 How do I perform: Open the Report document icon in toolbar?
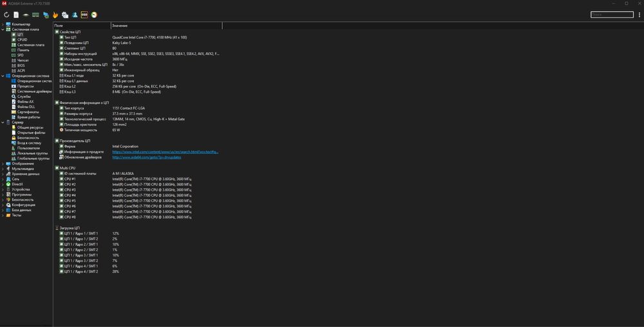(16, 15)
